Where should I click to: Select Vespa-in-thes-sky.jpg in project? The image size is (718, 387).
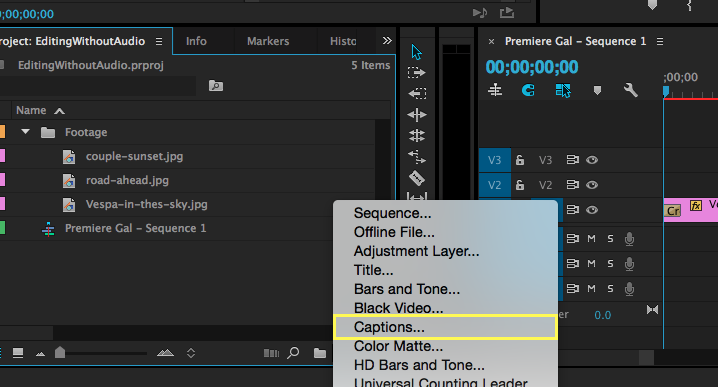[x=147, y=204]
